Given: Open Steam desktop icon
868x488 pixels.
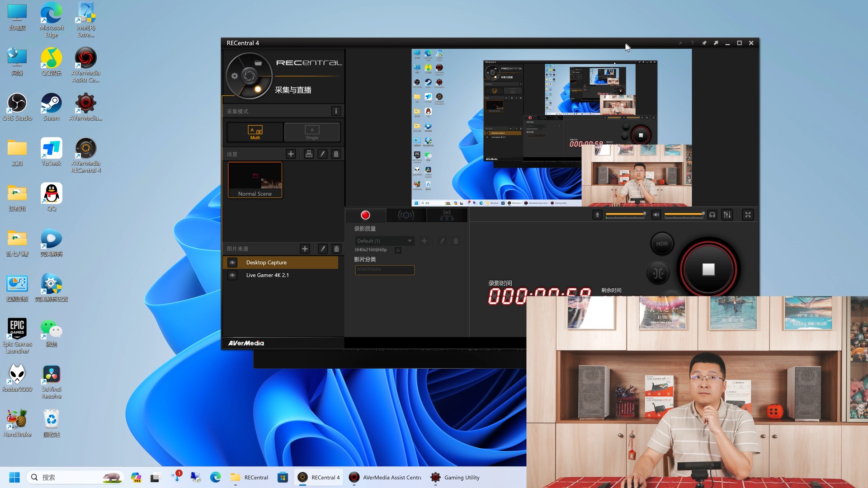Looking at the screenshot, I should point(52,107).
